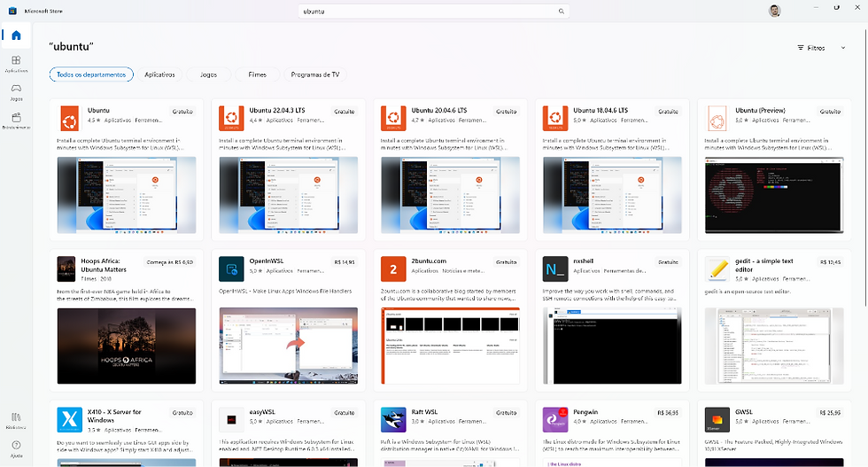The image size is (868, 467).
Task: Click the X410 - X Server for Windows title
Action: 114,416
